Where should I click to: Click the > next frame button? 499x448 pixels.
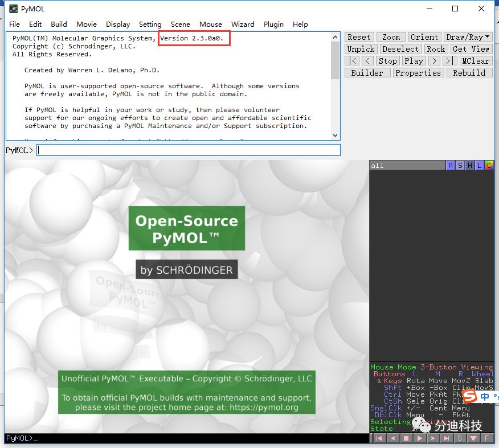pos(434,61)
